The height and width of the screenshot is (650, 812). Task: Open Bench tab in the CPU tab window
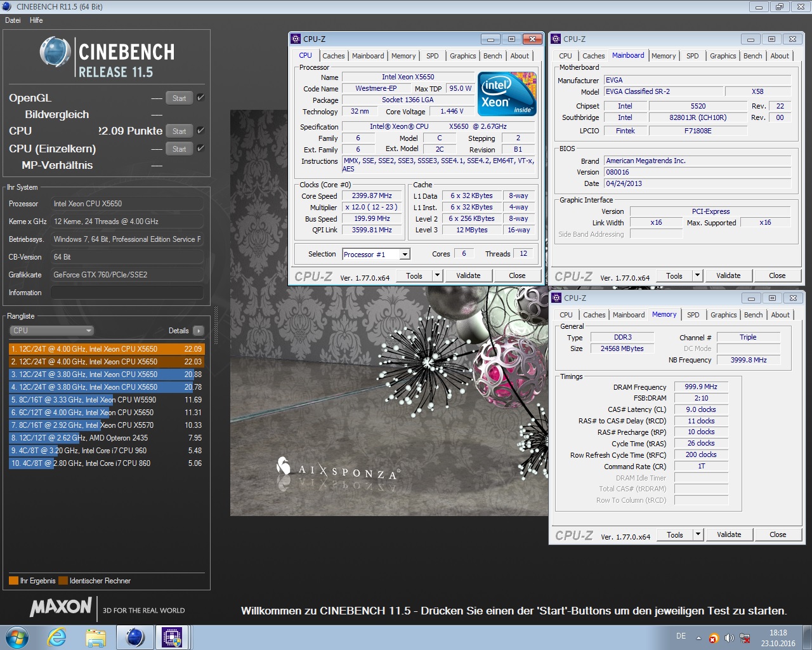coord(493,56)
